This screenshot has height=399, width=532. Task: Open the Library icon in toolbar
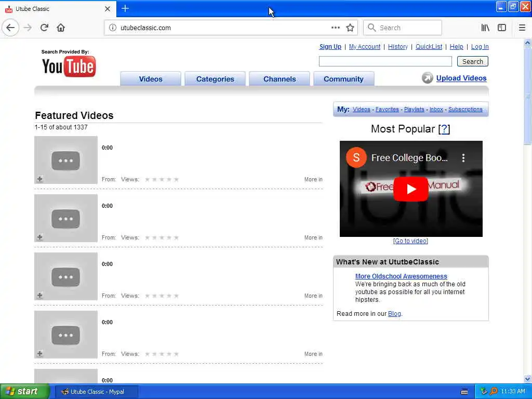485,28
